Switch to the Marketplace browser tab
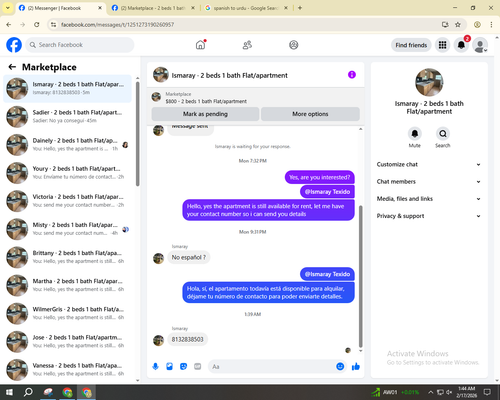 153,8
